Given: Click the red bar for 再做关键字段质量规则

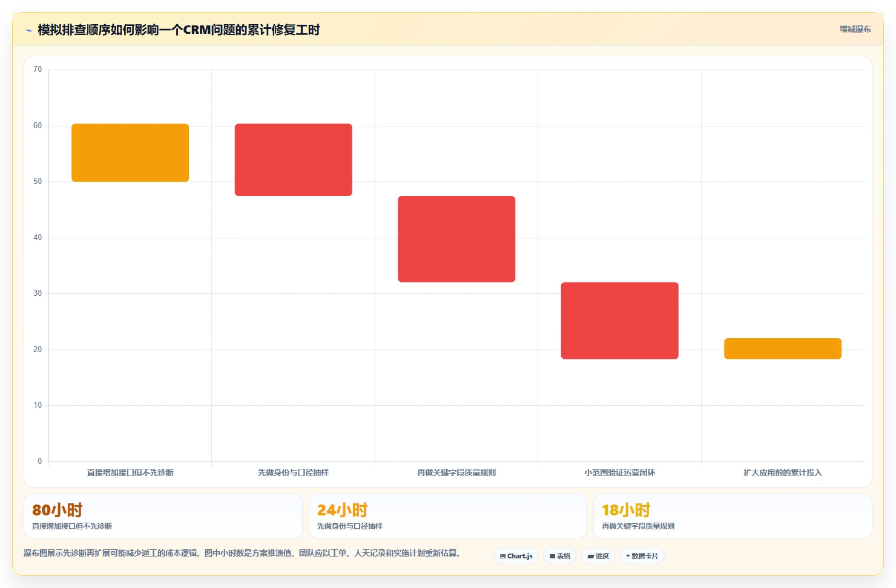Looking at the screenshot, I should [x=456, y=239].
